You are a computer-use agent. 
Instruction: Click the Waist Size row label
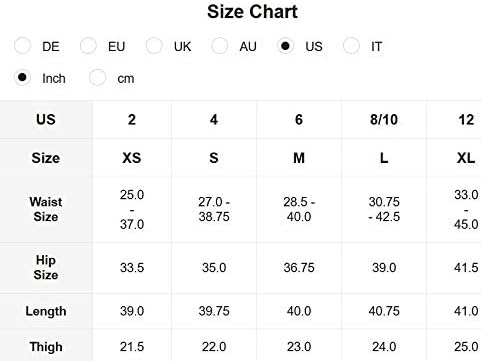coord(46,209)
